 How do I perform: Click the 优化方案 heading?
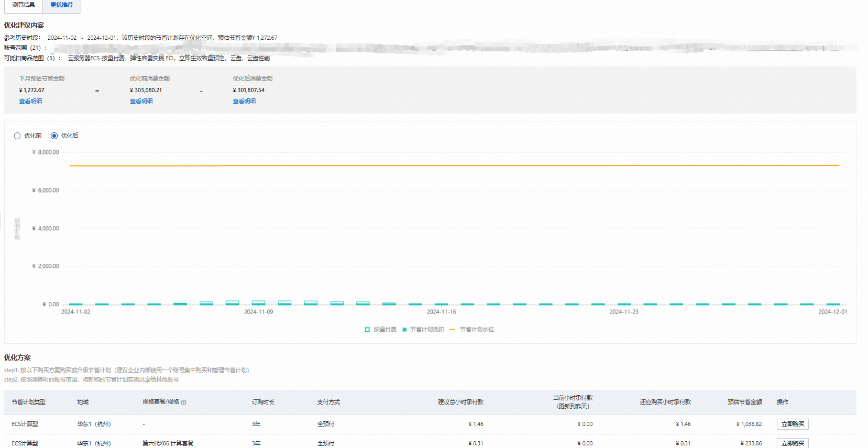point(17,357)
